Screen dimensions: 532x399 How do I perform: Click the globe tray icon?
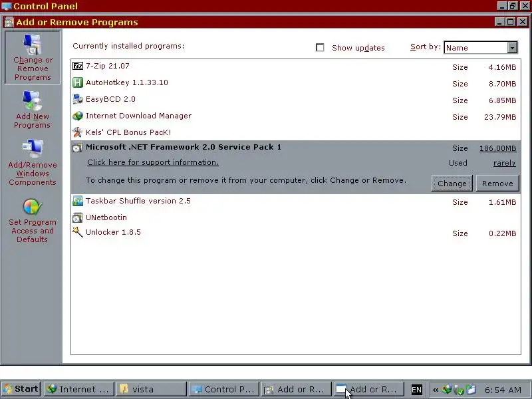pyautogui.click(x=447, y=389)
